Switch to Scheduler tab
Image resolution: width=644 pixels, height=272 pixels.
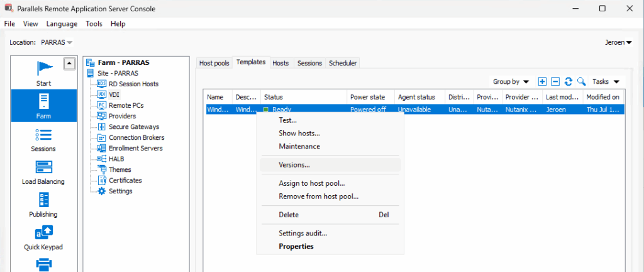click(x=343, y=63)
